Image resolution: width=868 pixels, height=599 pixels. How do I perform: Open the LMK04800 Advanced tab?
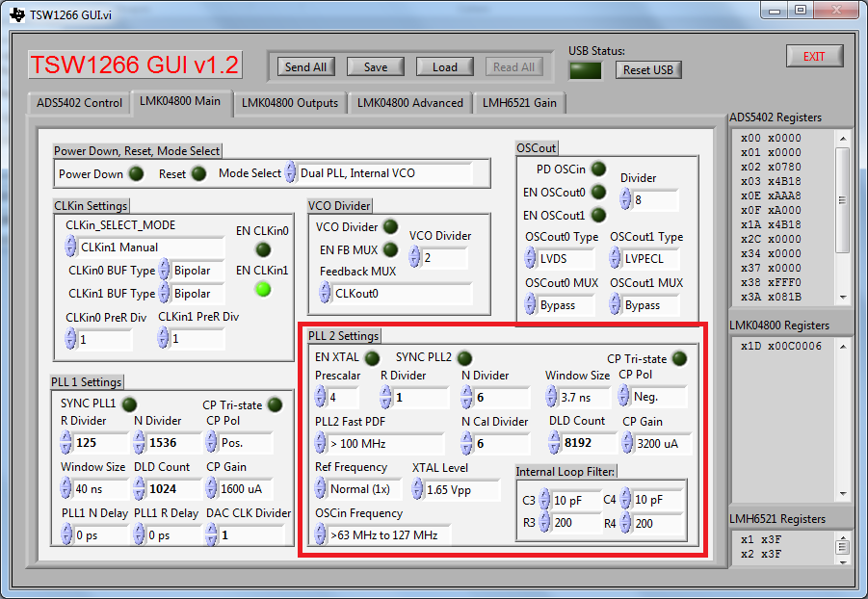[x=409, y=103]
